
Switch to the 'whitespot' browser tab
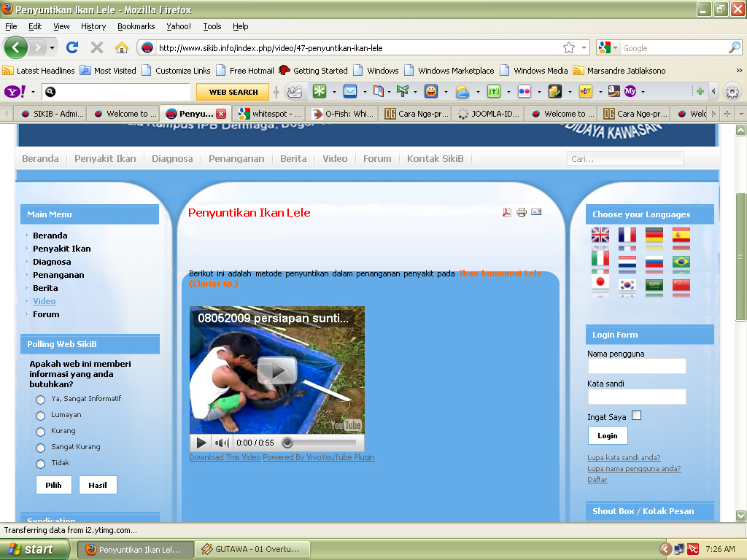270,113
